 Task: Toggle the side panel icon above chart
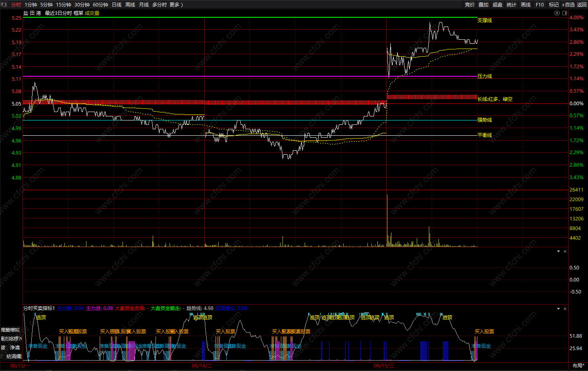(564, 13)
